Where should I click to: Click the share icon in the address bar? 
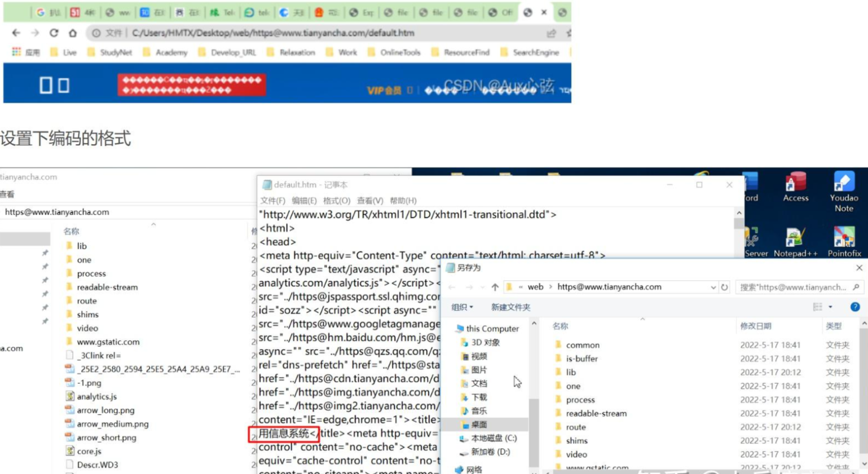click(x=551, y=34)
